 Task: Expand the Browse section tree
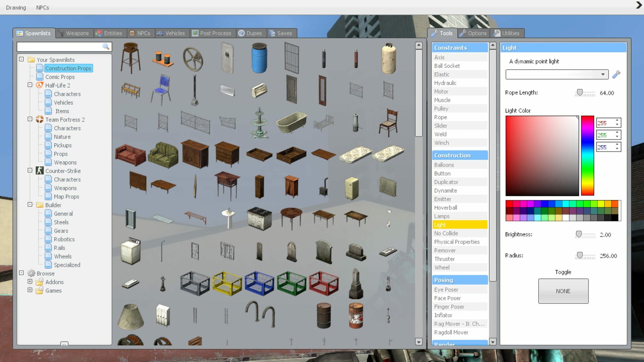[x=21, y=273]
